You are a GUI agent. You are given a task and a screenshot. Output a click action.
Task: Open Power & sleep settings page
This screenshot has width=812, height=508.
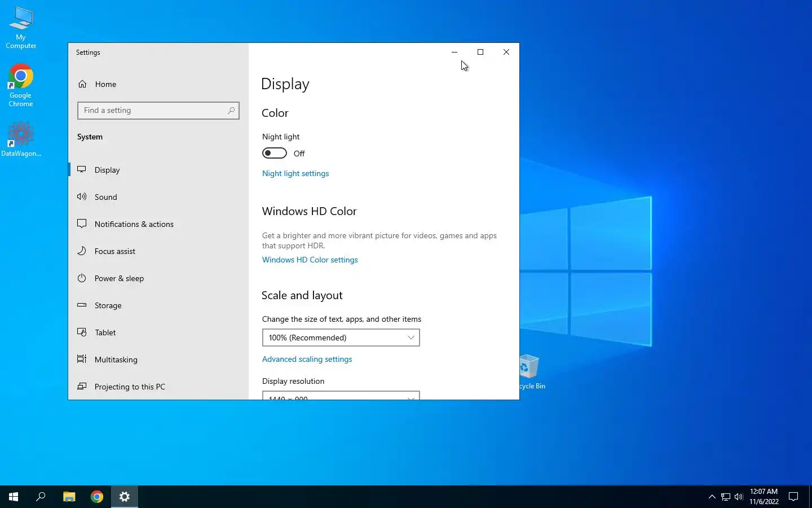point(158,278)
